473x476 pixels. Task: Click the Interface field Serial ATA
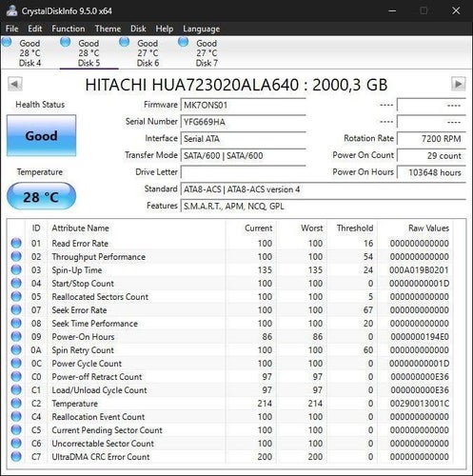pos(243,139)
